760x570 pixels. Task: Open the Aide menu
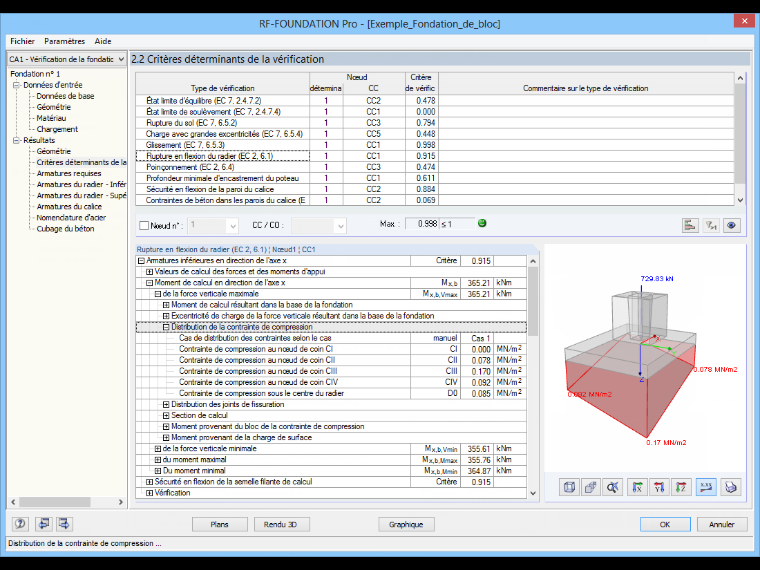point(103,41)
